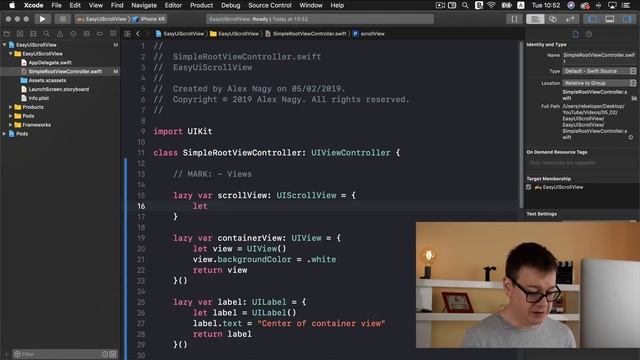Add a new file with plus button
Image resolution: width=640 pixels, height=360 pixels.
(x=7, y=354)
